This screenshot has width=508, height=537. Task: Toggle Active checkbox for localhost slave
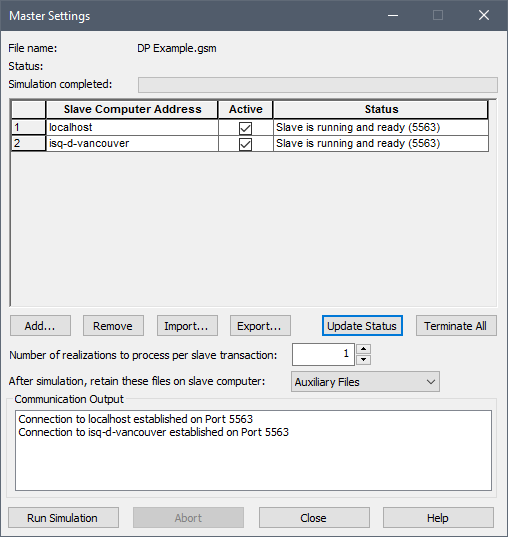[x=245, y=128]
